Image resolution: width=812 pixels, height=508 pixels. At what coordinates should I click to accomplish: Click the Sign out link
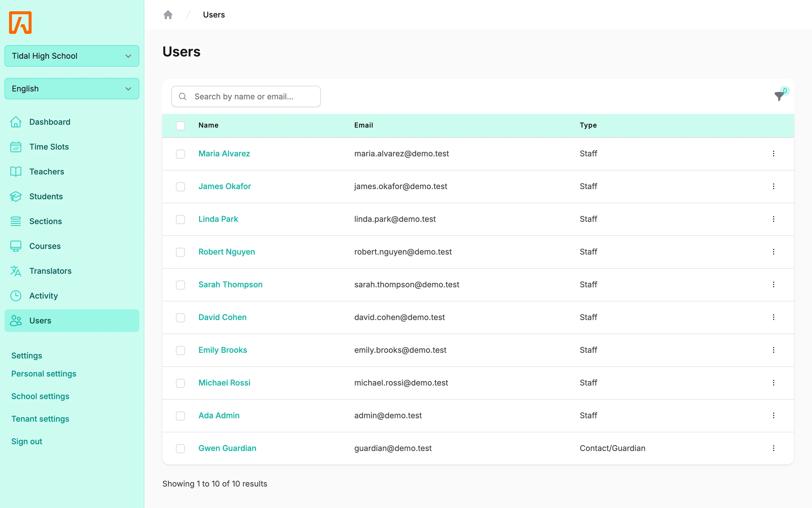coord(27,441)
